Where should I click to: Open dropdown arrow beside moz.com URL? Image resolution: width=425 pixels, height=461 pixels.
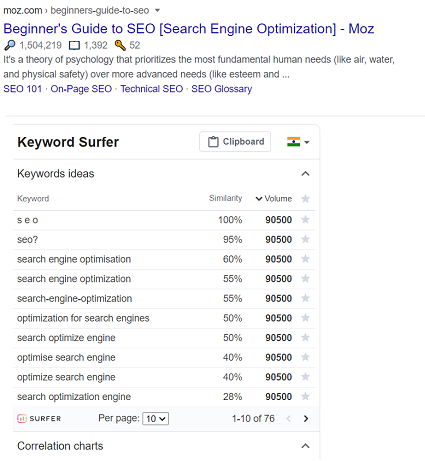click(157, 11)
